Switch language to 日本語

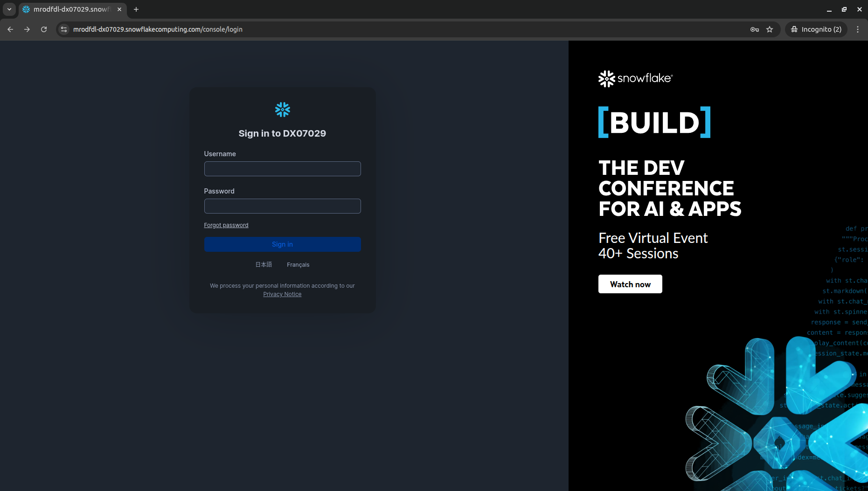coord(264,264)
